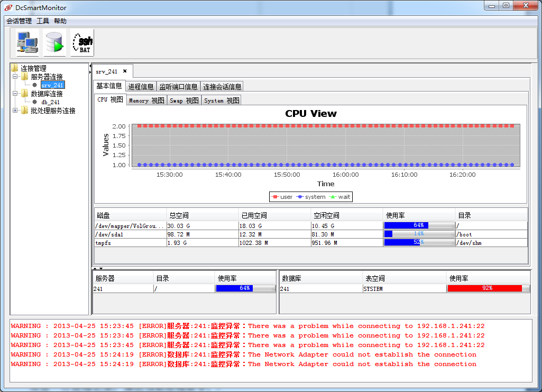Image resolution: width=542 pixels, height=392 pixels.
Task: Click the 14% usage bar for /boot
Action: 419,234
